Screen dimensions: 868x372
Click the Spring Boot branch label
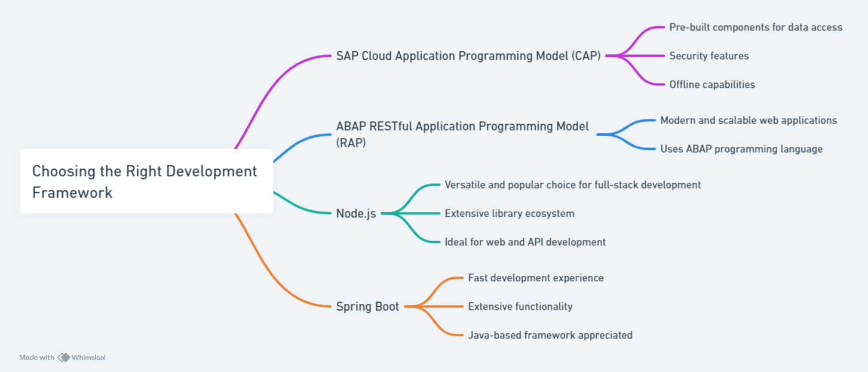[367, 307]
